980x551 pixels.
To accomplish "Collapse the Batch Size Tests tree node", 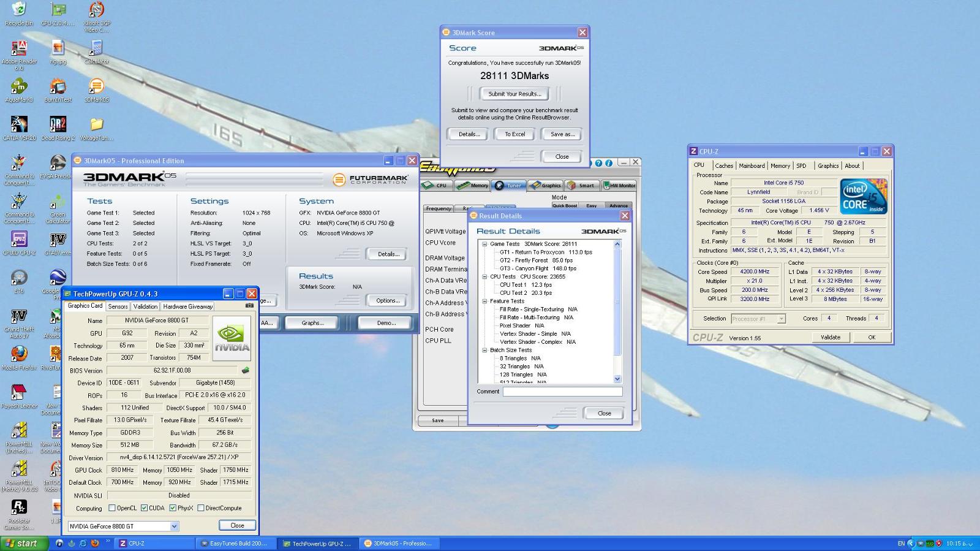I will click(484, 350).
